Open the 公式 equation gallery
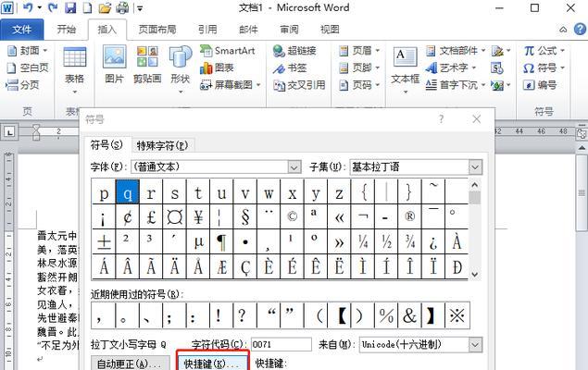 [544, 50]
